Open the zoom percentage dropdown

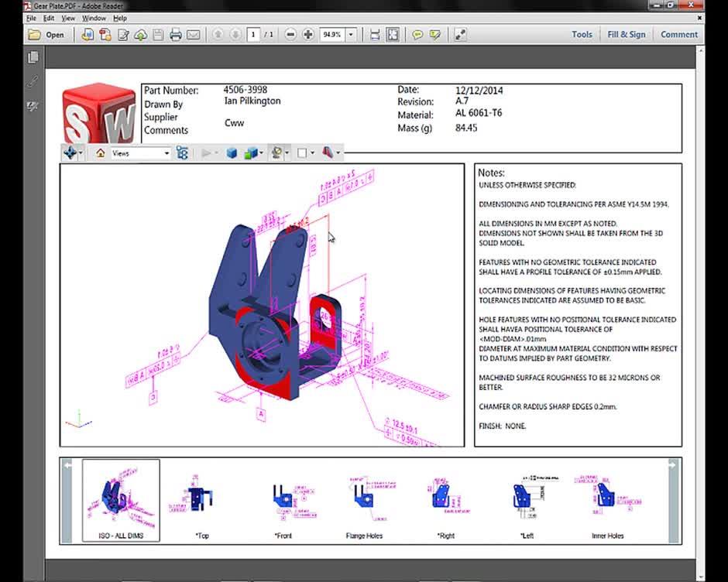click(349, 34)
